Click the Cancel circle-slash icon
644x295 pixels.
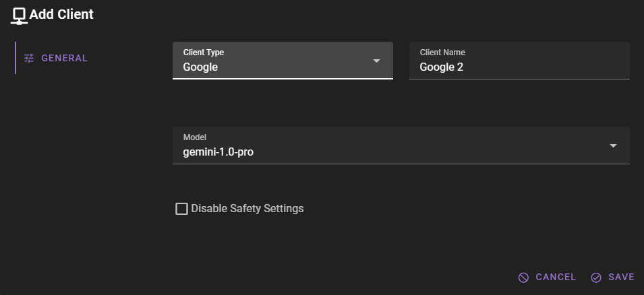pos(523,277)
